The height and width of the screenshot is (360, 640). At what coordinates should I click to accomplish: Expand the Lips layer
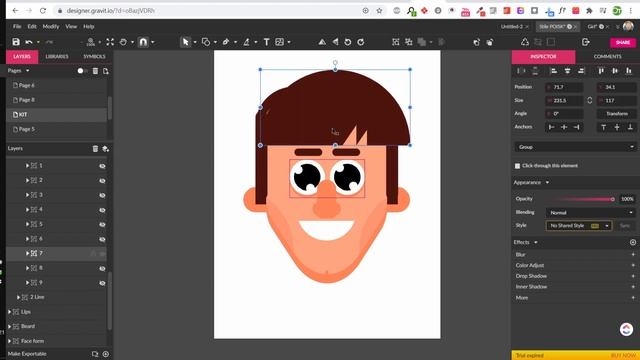point(9,312)
